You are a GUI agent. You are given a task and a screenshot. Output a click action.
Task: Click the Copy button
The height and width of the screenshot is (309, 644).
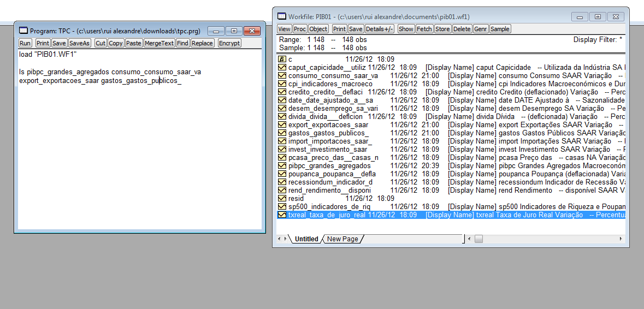116,43
